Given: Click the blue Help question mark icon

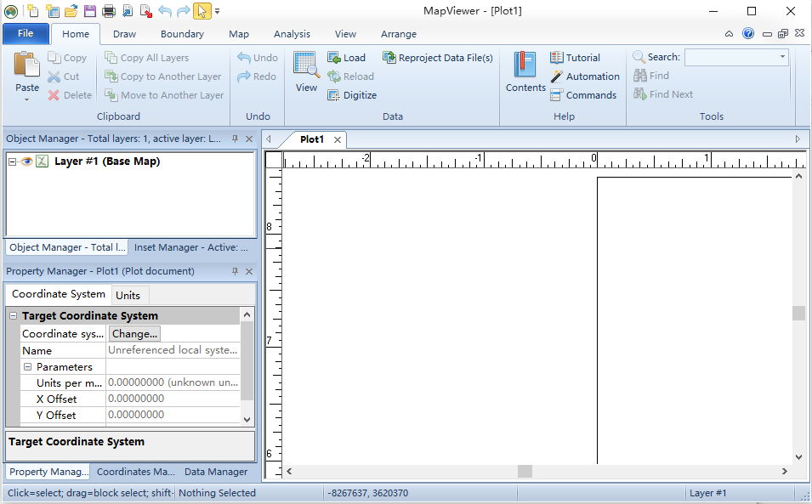Looking at the screenshot, I should pos(747,34).
